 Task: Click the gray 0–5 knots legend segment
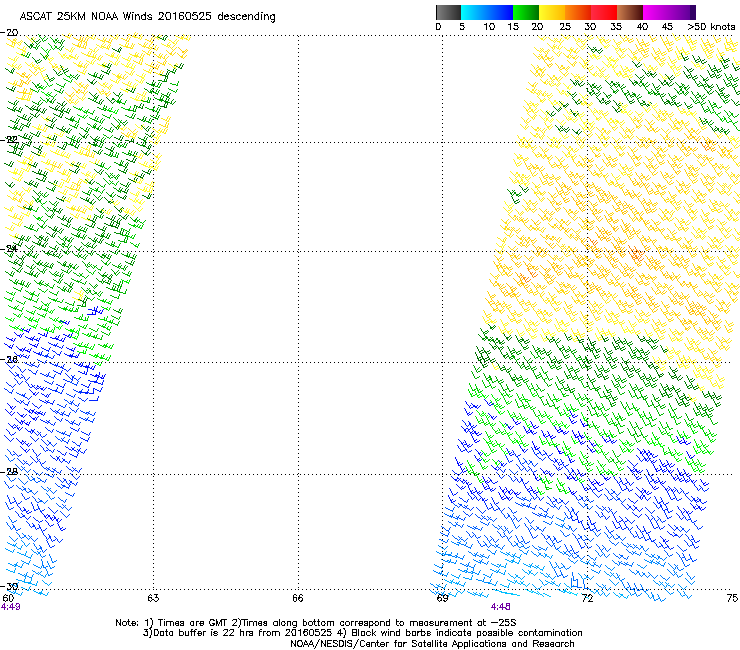(x=448, y=12)
